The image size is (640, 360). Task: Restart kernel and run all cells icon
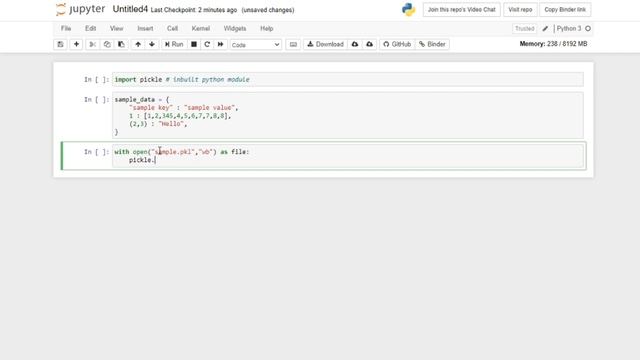point(220,44)
